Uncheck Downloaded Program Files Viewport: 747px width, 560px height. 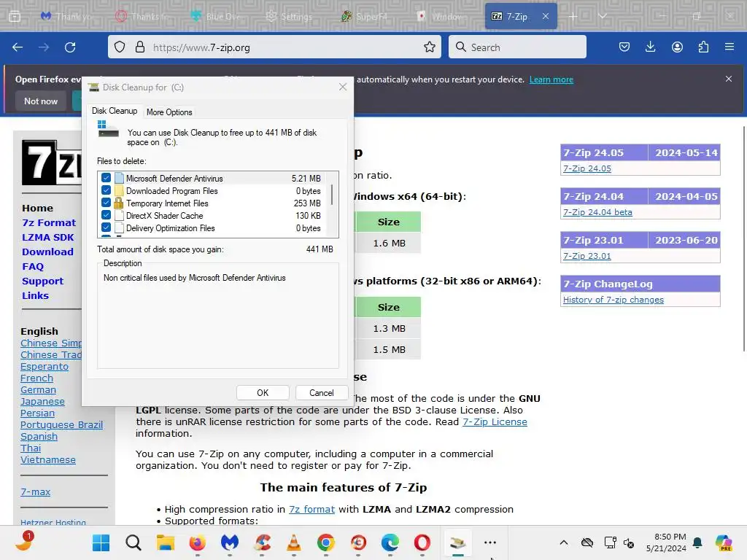pos(106,190)
